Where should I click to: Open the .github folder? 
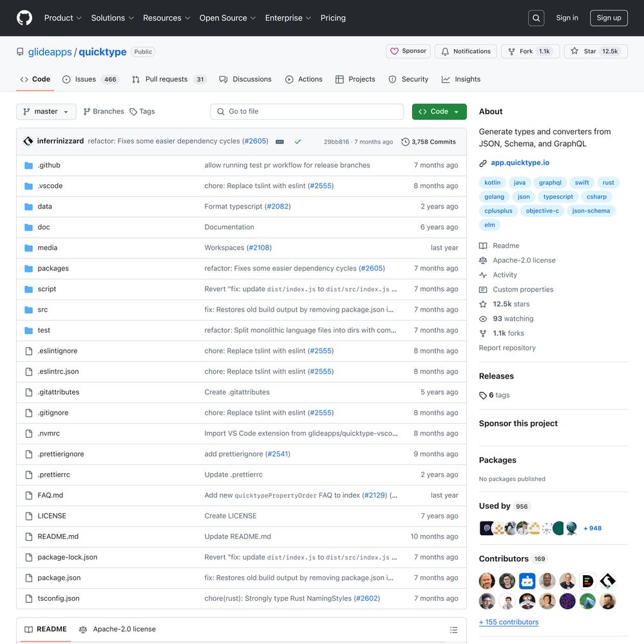coord(49,165)
